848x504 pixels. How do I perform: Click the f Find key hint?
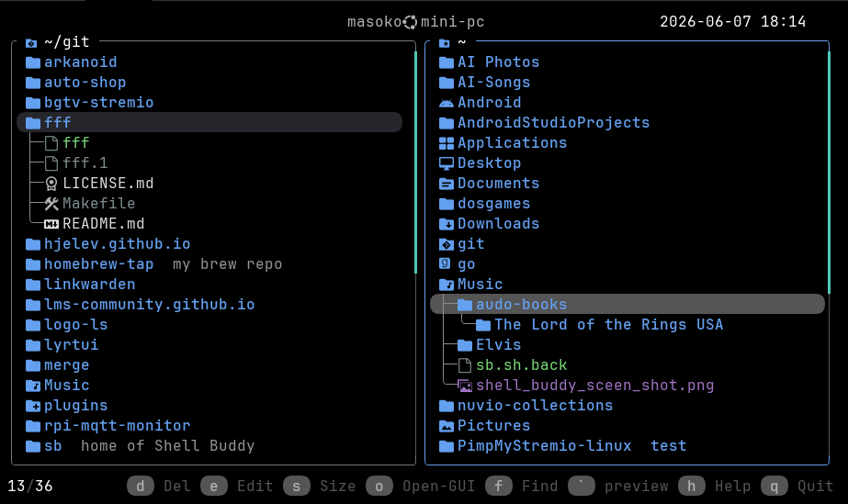click(521, 487)
